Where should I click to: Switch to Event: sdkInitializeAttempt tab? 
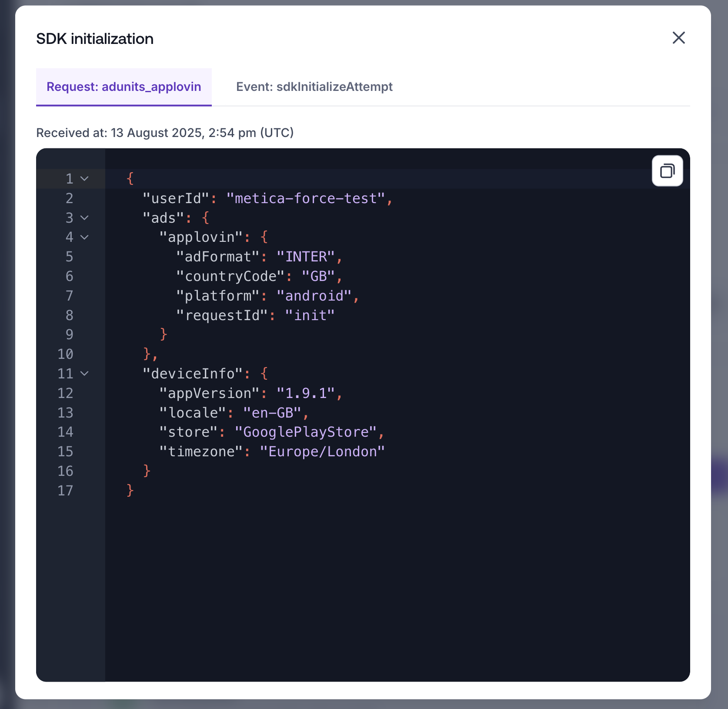(x=314, y=87)
